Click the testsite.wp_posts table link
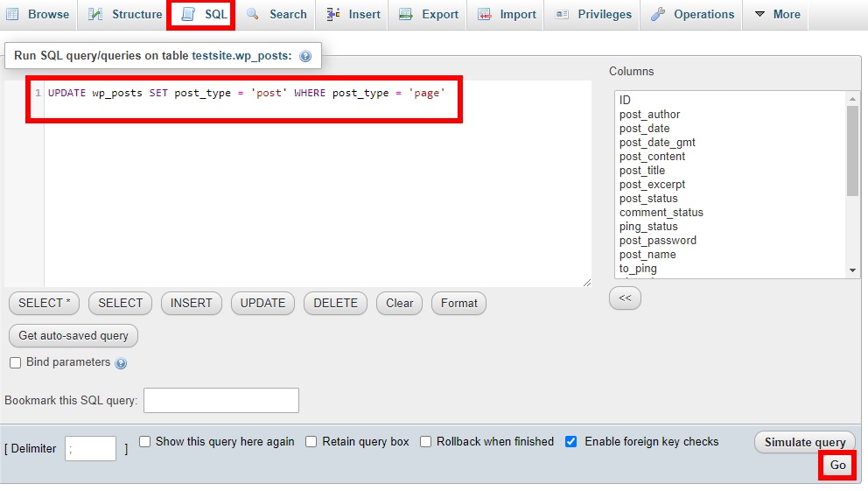The width and height of the screenshot is (868, 491). (241, 56)
